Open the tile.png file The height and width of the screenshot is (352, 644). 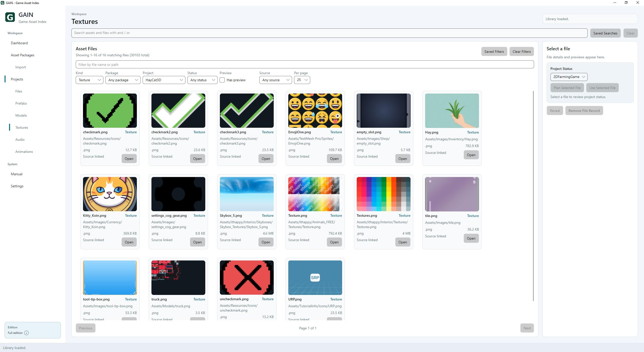[471, 238]
